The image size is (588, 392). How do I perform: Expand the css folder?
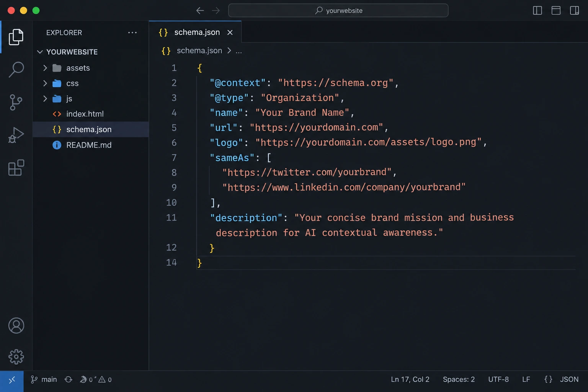(x=45, y=83)
